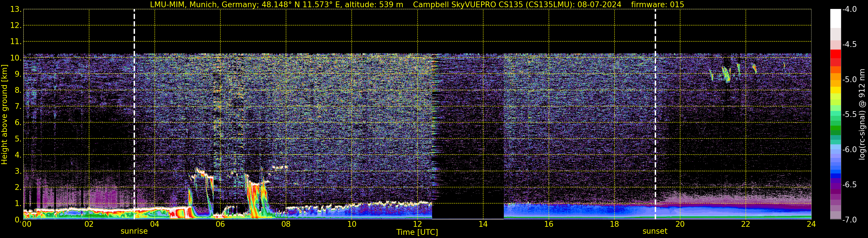Click the y-axis tick label "6."
The width and height of the screenshot is (868, 238).
pyautogui.click(x=18, y=122)
